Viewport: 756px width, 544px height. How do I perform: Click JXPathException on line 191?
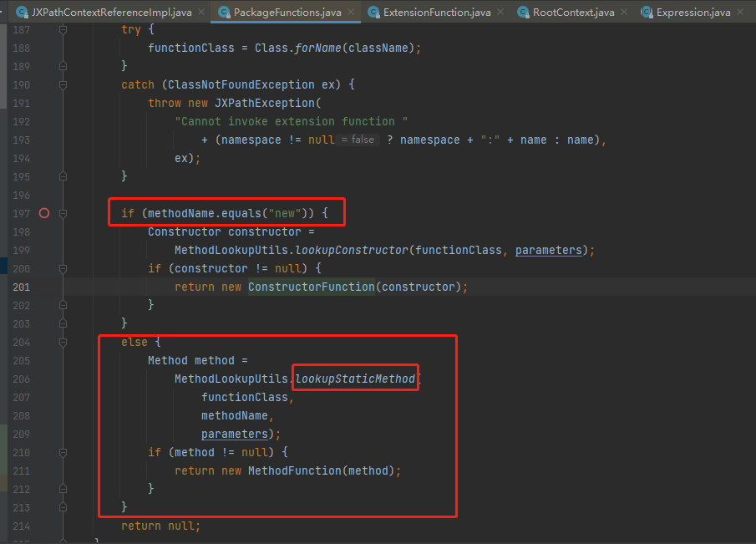coord(265,104)
